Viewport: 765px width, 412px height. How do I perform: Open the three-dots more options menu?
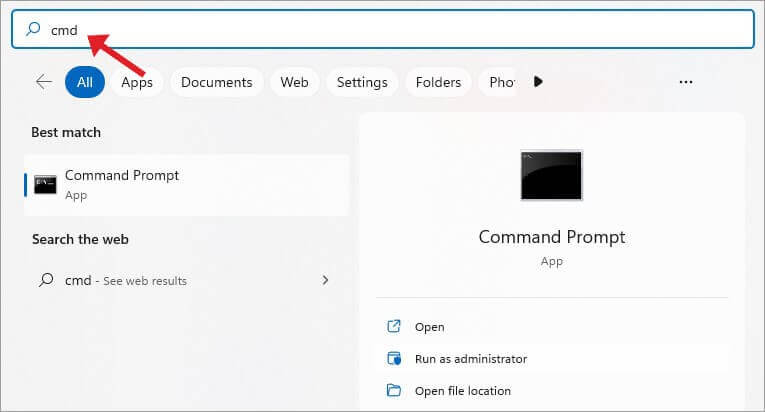tap(685, 82)
